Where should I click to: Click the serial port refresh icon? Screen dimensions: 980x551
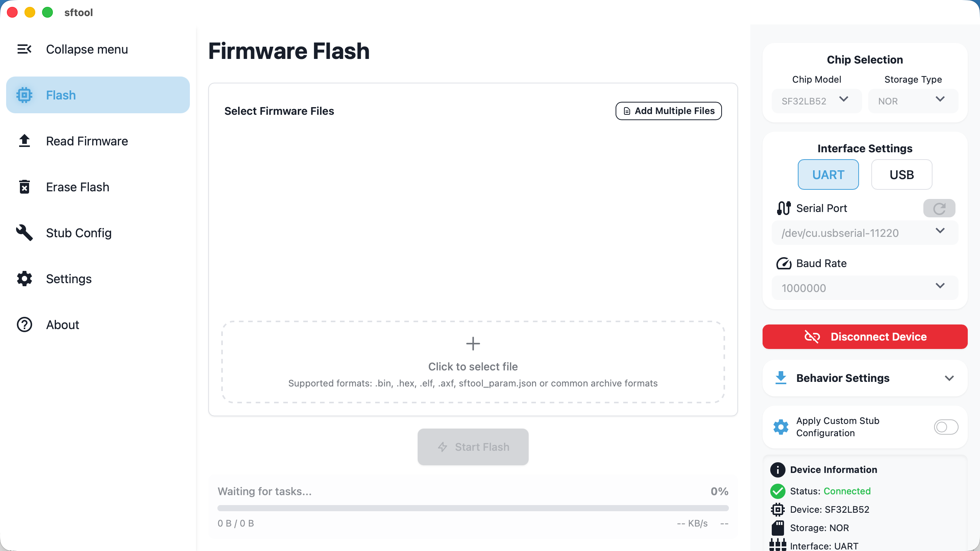[x=939, y=209]
